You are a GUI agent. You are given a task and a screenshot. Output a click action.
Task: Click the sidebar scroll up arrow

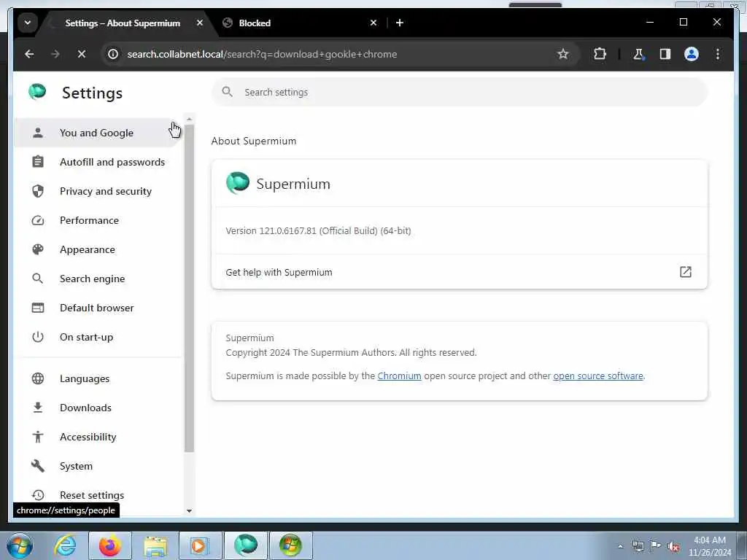click(189, 119)
